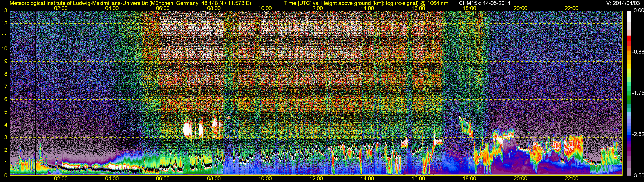Click the '06:00' label on the lower time axis
Screen dimensions: 644x182
tap(163, 179)
